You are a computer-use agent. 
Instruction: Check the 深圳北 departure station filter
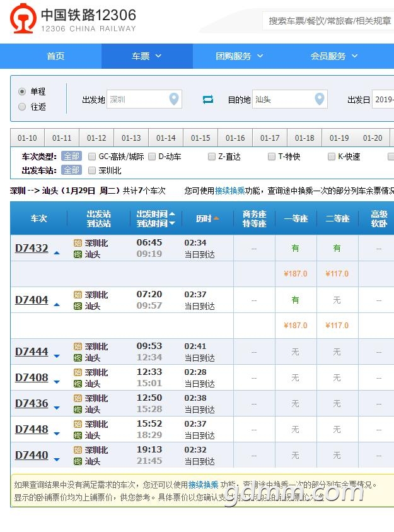(92, 170)
